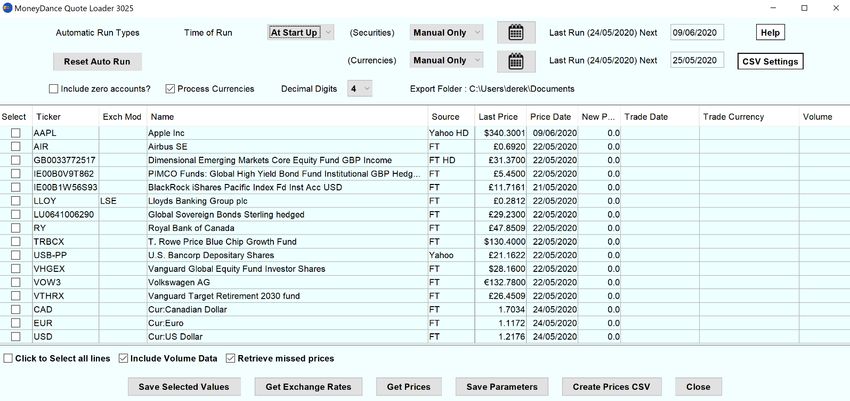The width and height of the screenshot is (850, 401).
Task: Click Get Prices button
Action: (409, 387)
